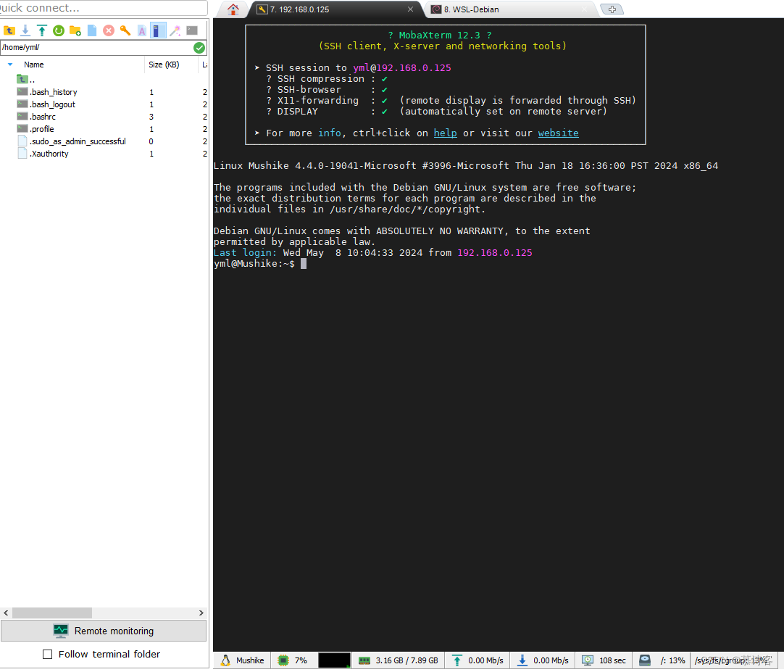Click the Name column header
This screenshot has height=672, width=784.
point(33,65)
